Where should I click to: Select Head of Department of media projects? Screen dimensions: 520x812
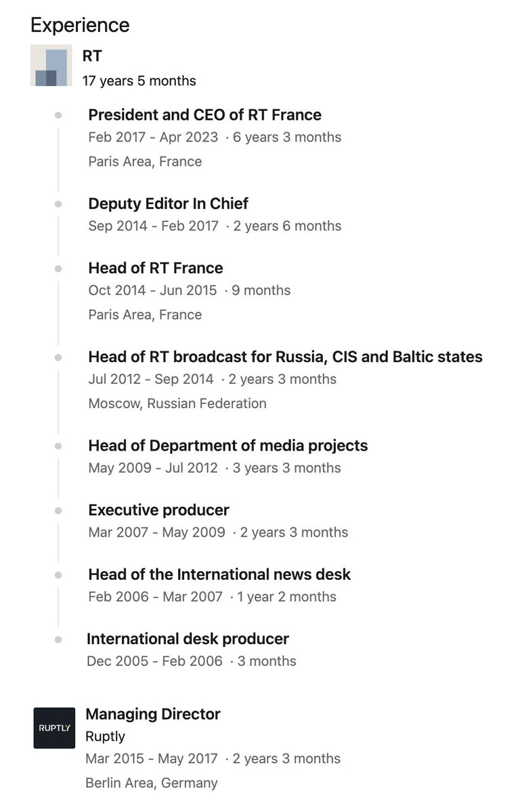coord(228,445)
